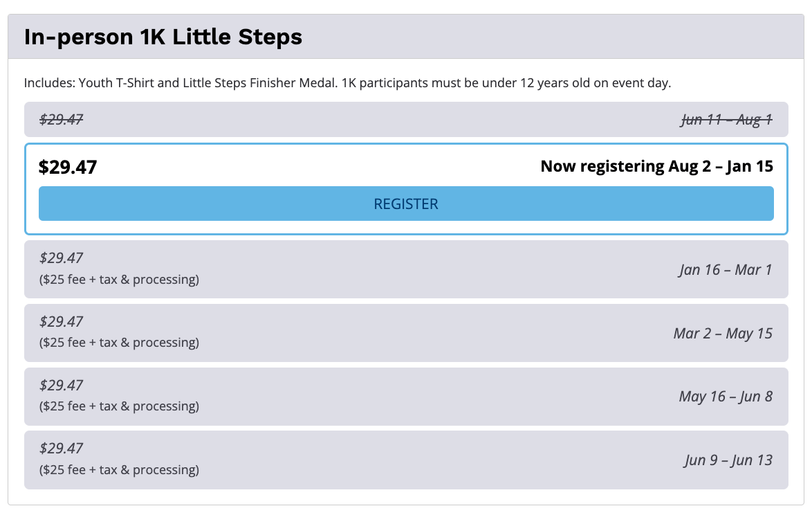The height and width of the screenshot is (515, 812).
Task: Click the bold $29.47 current price
Action: click(68, 167)
